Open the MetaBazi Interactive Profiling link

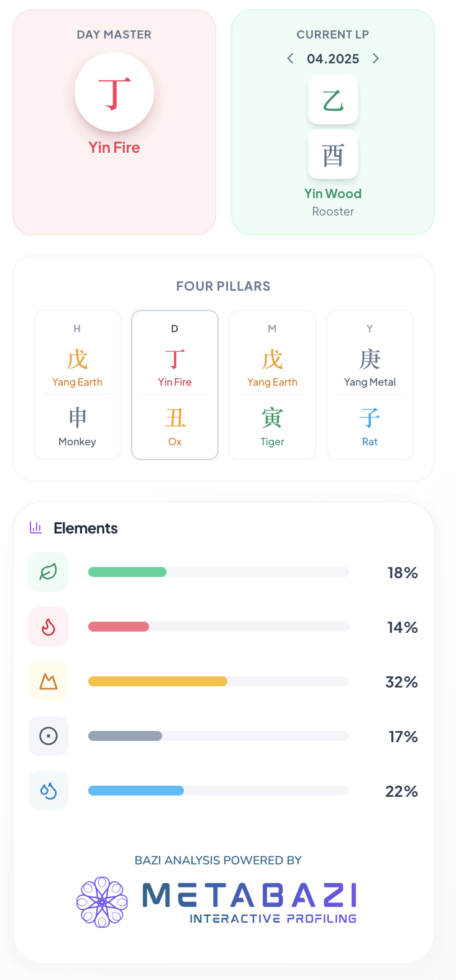click(250, 902)
